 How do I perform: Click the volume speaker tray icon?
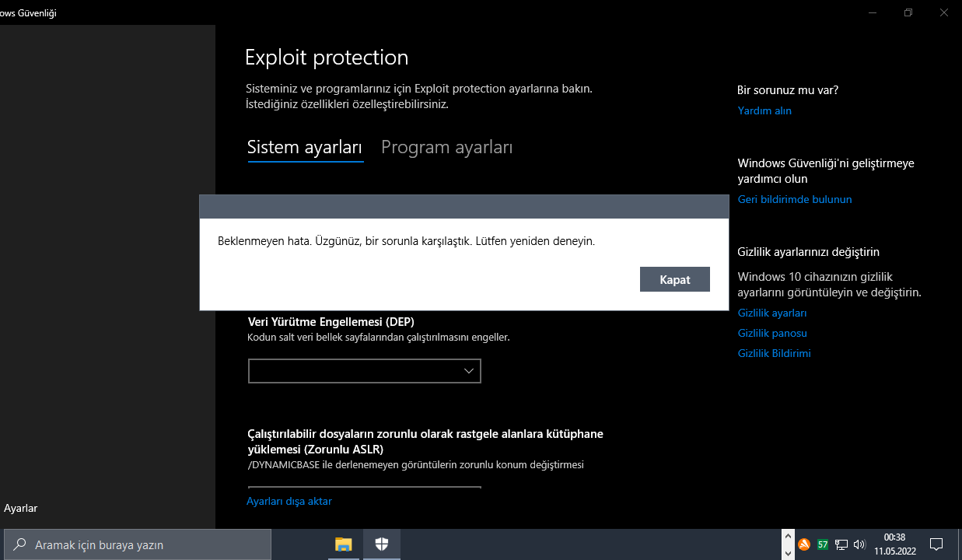point(859,544)
